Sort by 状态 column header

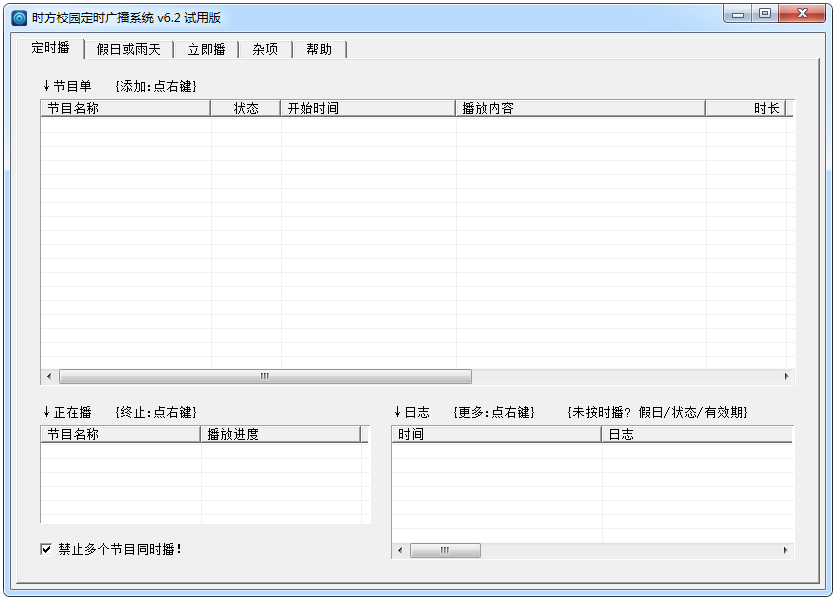pyautogui.click(x=246, y=108)
